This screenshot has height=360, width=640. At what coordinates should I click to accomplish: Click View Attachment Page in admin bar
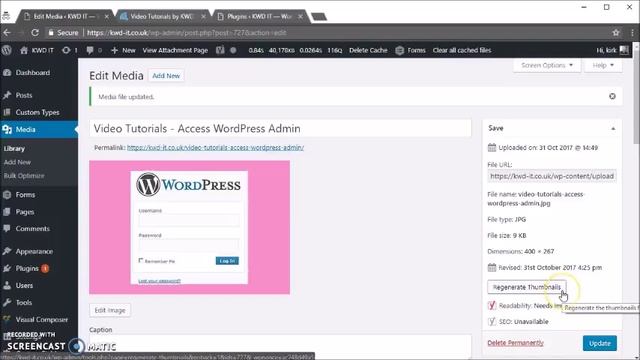(175, 50)
